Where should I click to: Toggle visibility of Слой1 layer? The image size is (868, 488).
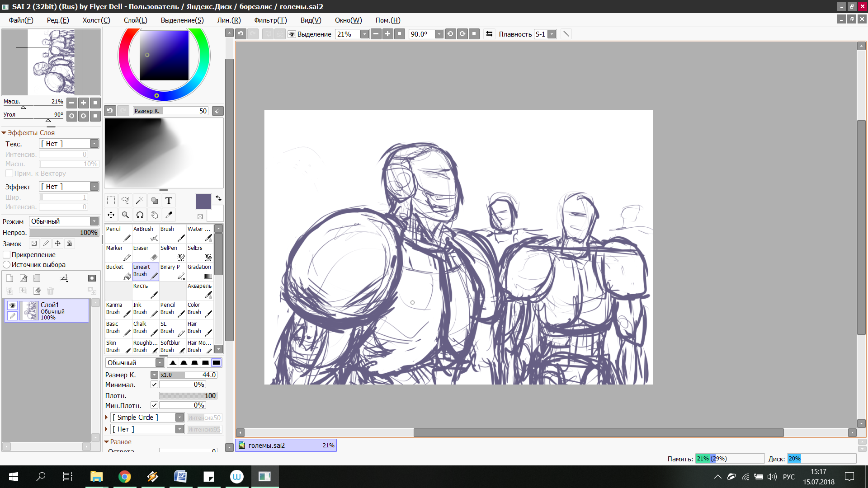pyautogui.click(x=12, y=305)
